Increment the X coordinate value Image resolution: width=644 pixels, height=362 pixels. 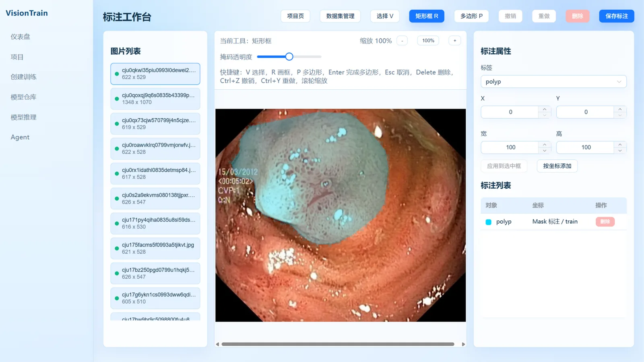tap(545, 109)
